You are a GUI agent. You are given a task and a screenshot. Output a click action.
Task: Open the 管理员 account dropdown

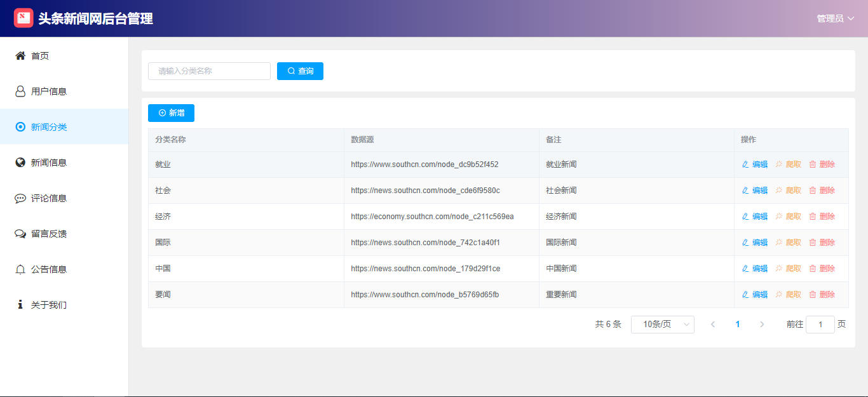pos(835,18)
